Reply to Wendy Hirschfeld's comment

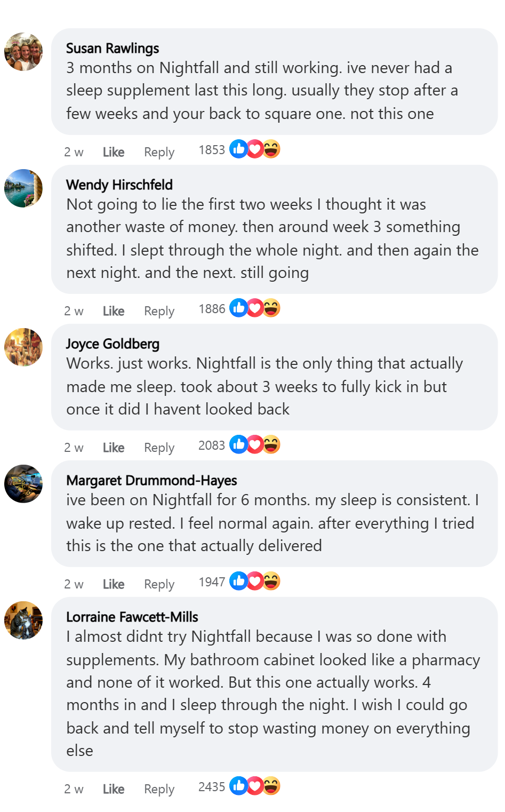click(159, 311)
